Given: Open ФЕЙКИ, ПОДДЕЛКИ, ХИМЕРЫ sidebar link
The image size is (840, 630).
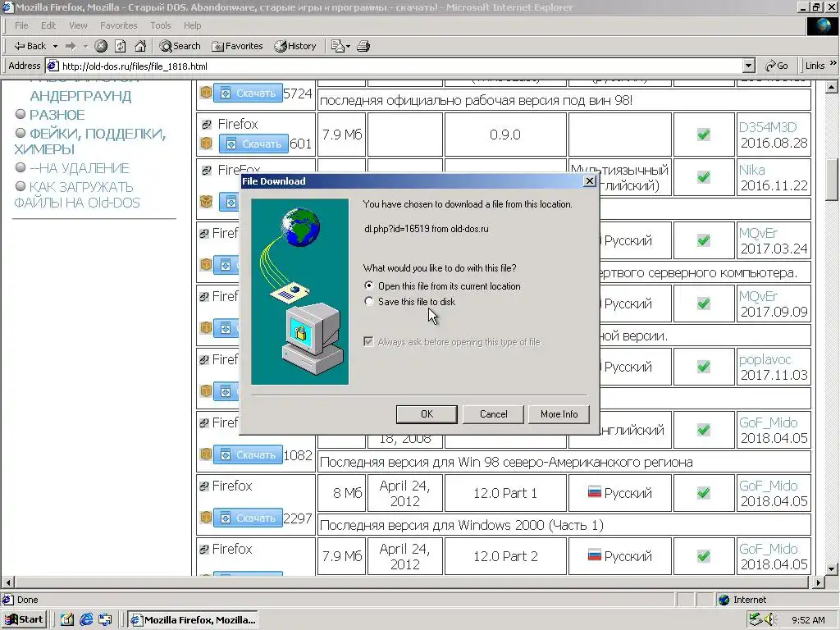Looking at the screenshot, I should 90,141.
